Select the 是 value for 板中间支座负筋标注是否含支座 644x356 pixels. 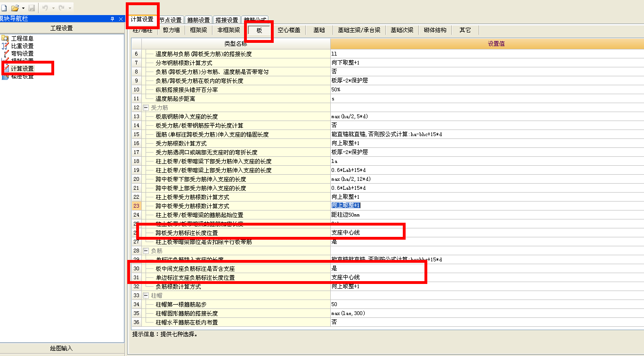pyautogui.click(x=487, y=268)
